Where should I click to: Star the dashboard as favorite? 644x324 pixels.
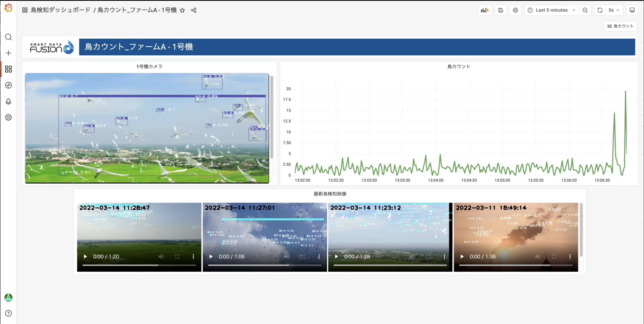click(x=182, y=10)
